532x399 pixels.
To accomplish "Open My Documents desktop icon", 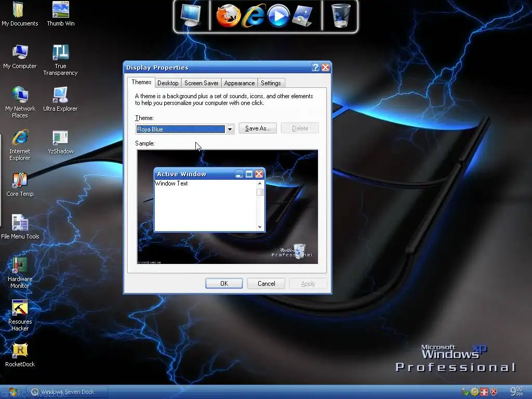I will [x=20, y=14].
